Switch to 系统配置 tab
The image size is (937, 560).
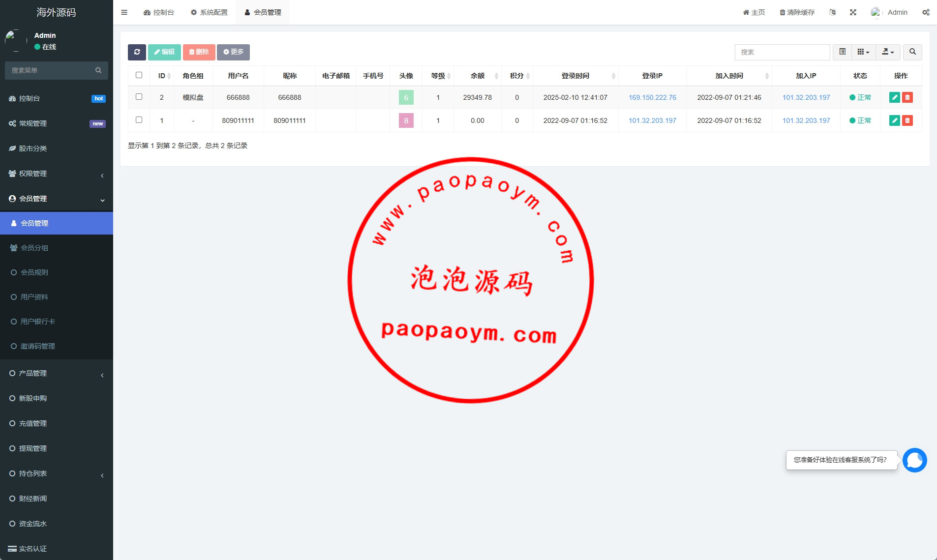(209, 12)
